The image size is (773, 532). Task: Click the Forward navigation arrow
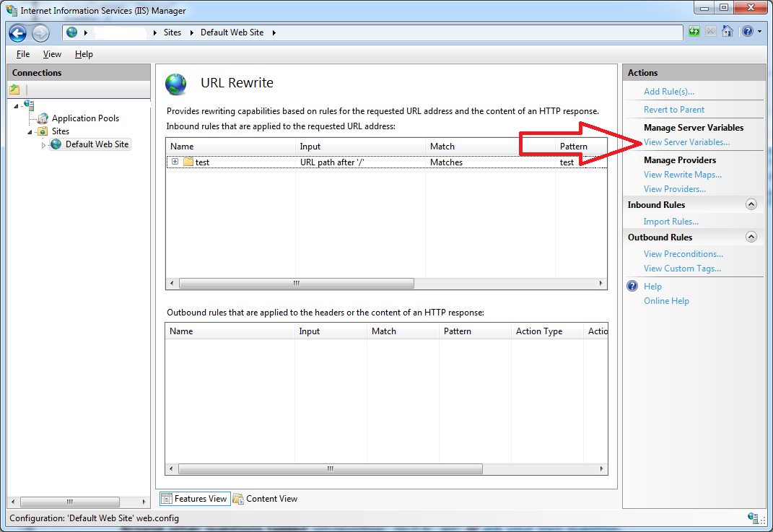40,33
